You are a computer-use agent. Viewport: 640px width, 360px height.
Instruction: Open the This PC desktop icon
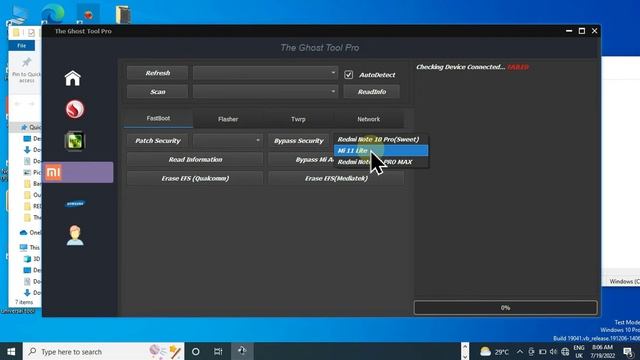coord(18,14)
